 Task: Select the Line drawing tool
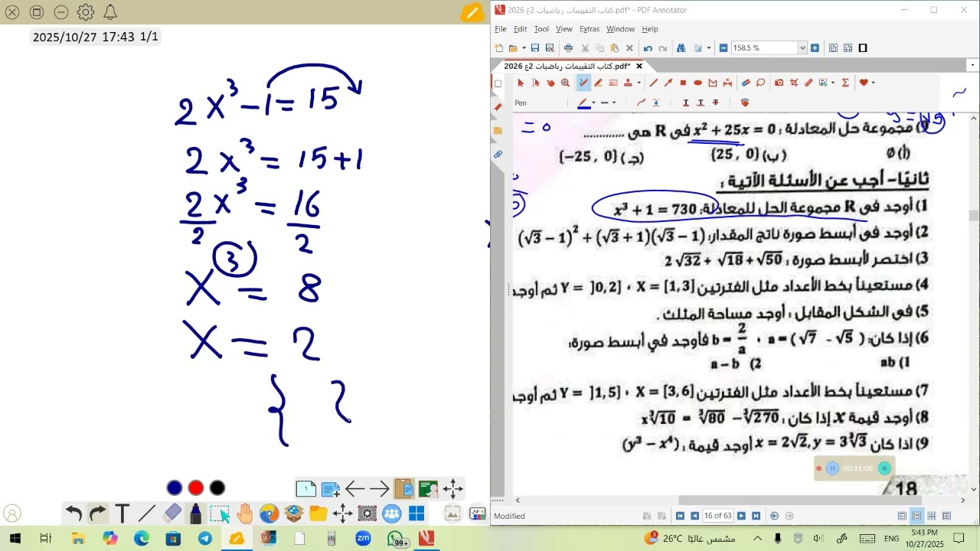[653, 83]
